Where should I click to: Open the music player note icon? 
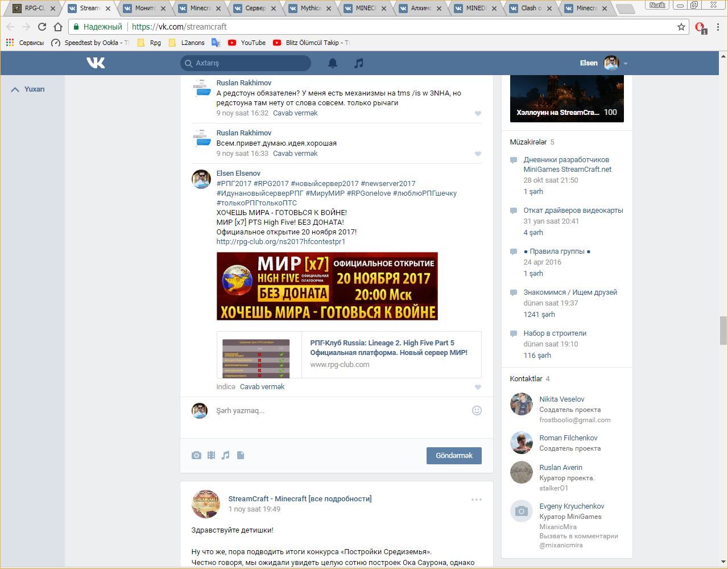pyautogui.click(x=358, y=63)
